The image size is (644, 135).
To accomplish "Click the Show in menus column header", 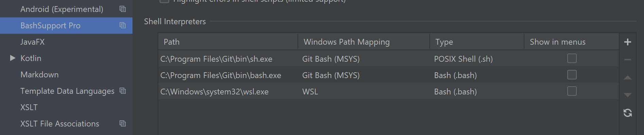I will (571, 42).
